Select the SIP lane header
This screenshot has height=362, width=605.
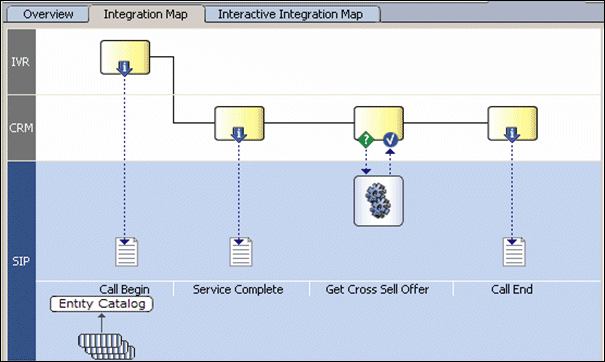pos(22,261)
